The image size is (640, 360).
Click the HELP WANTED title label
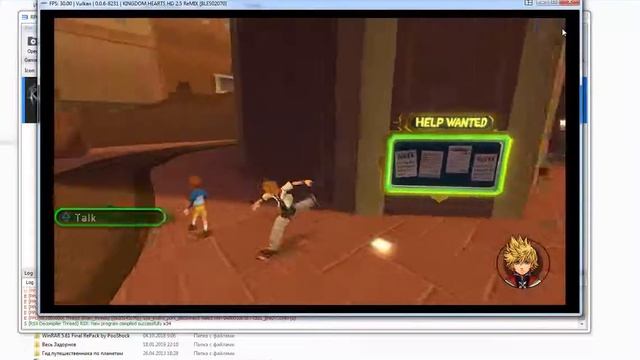(x=451, y=122)
